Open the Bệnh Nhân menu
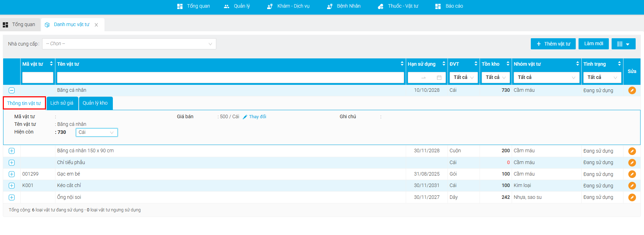Screen dimensions: 644x235 point(344,6)
